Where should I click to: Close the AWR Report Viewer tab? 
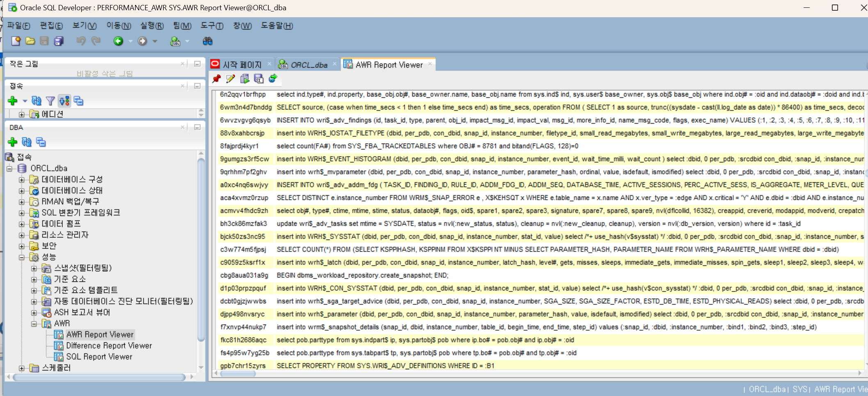(430, 64)
